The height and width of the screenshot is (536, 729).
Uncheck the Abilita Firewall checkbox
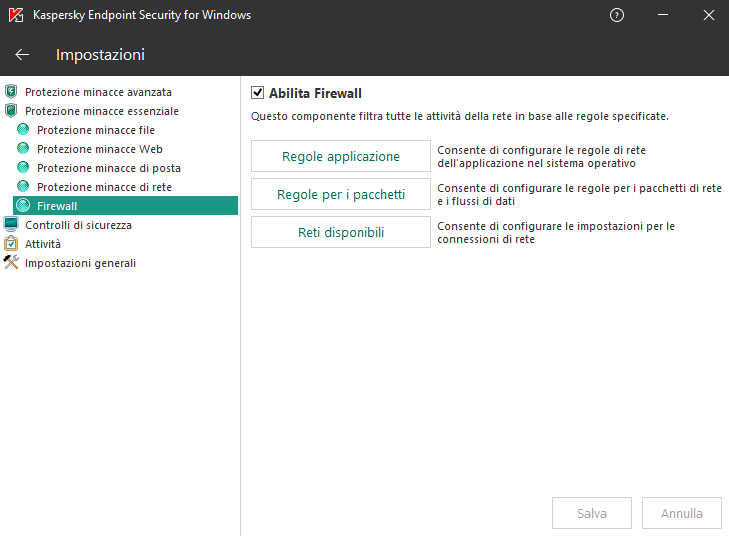coord(258,93)
